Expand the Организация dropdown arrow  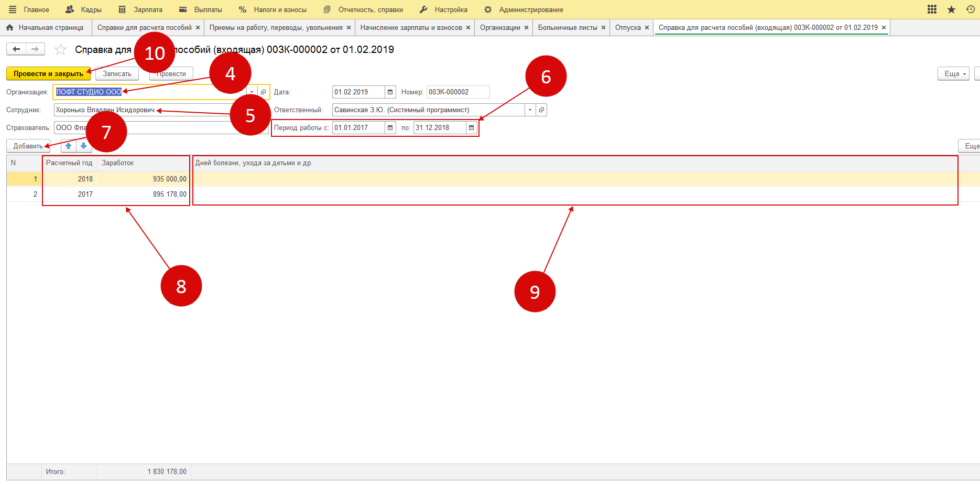[252, 92]
